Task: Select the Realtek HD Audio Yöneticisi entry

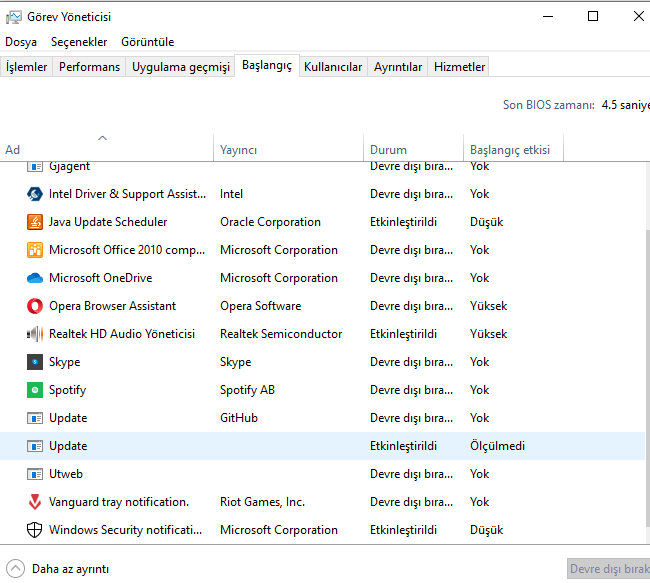Action: click(x=122, y=334)
